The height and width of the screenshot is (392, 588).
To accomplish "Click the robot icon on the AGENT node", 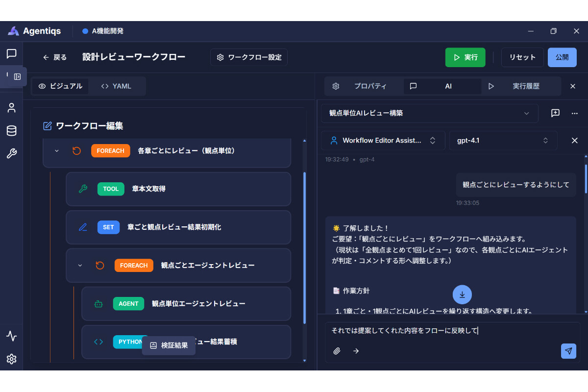I will coord(98,303).
